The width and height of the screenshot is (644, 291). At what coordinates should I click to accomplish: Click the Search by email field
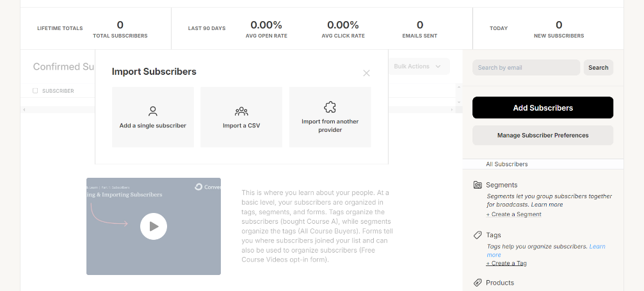526,68
